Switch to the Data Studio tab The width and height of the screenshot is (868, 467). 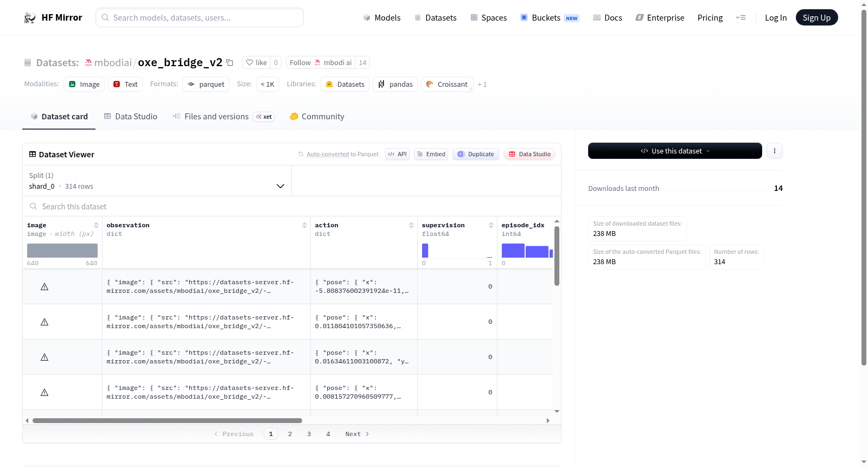coord(131,117)
